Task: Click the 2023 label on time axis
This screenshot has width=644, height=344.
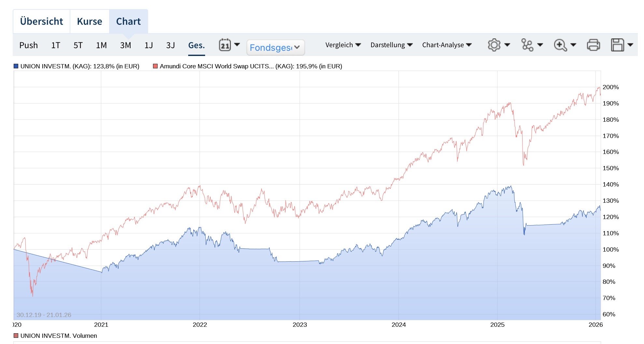Action: 300,325
